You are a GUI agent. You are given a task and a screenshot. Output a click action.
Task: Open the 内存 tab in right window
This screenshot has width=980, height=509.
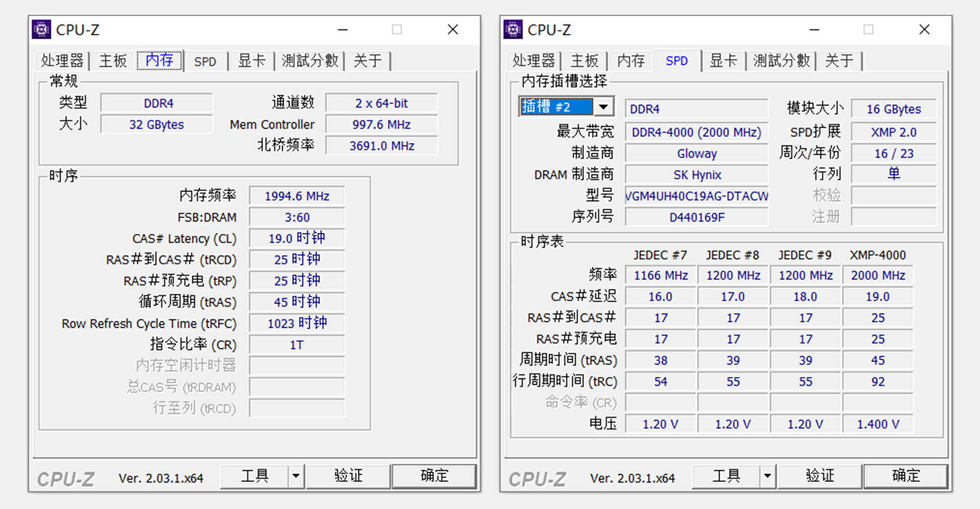pyautogui.click(x=630, y=61)
